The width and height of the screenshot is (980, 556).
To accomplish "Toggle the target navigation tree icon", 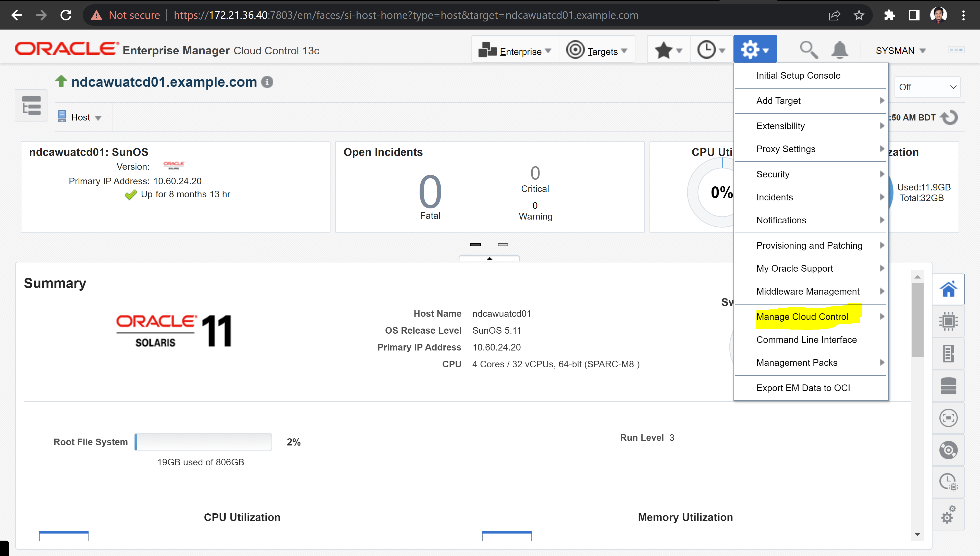I will pos(31,106).
